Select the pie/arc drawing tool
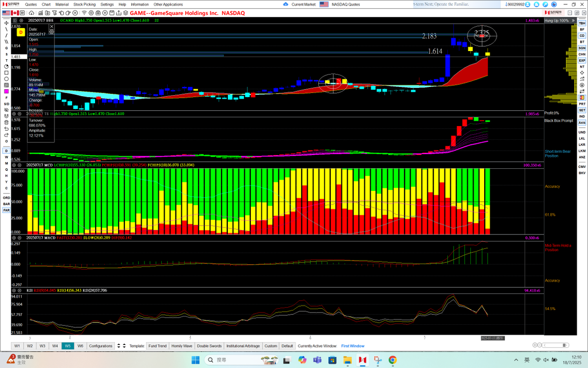 point(6,66)
